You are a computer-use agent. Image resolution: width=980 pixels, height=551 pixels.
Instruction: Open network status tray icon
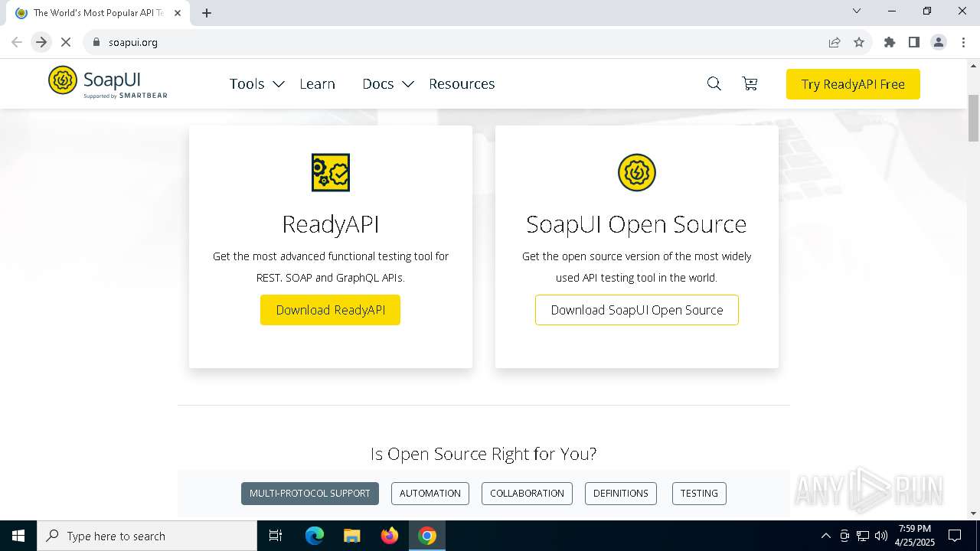[x=863, y=536]
